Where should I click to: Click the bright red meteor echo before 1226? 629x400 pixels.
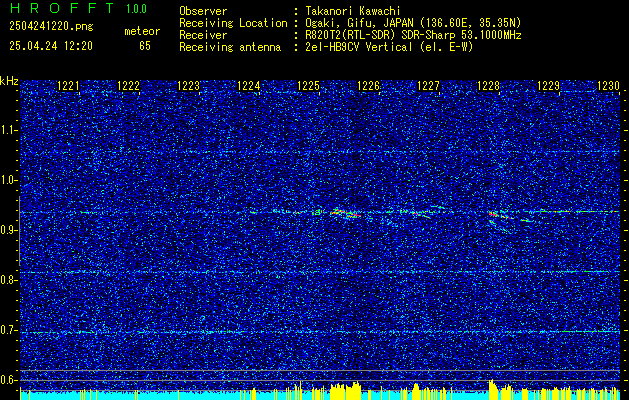[x=345, y=213]
